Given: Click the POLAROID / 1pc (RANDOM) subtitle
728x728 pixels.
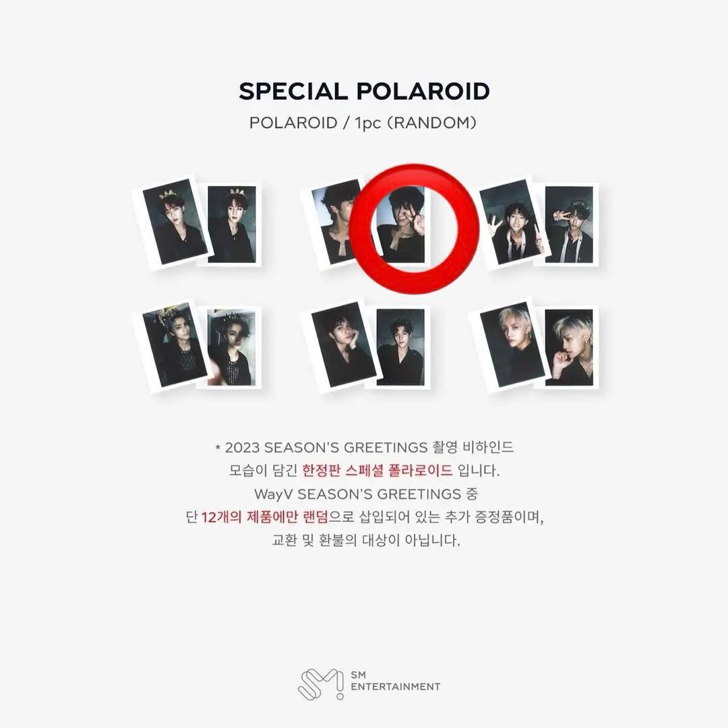Looking at the screenshot, I should (x=363, y=123).
